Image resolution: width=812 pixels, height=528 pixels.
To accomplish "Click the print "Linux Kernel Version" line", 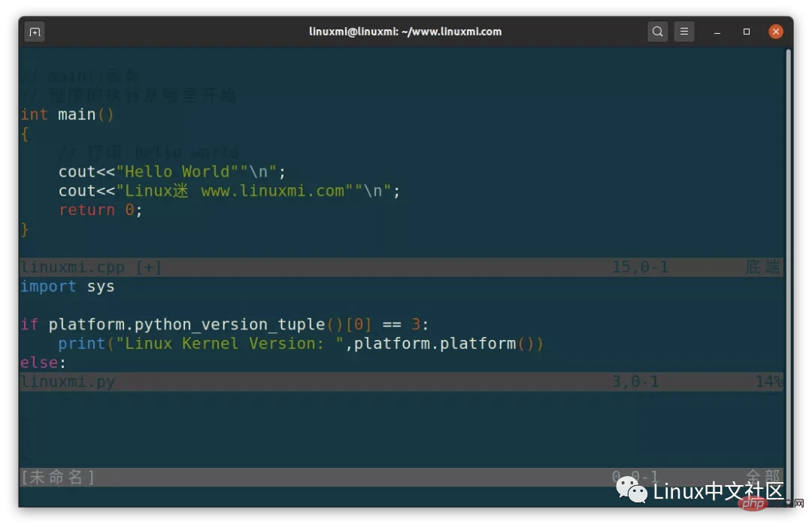I will coord(300,344).
